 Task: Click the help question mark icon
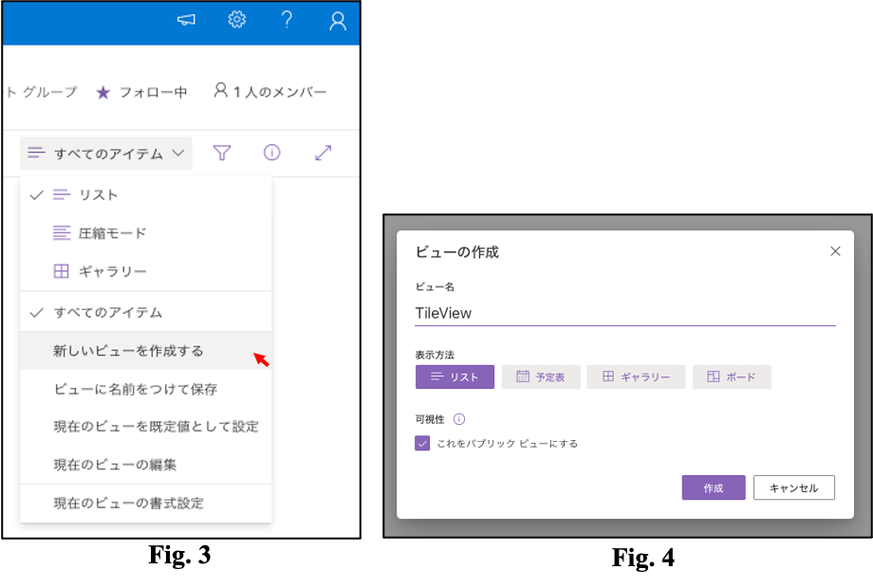pos(287,20)
